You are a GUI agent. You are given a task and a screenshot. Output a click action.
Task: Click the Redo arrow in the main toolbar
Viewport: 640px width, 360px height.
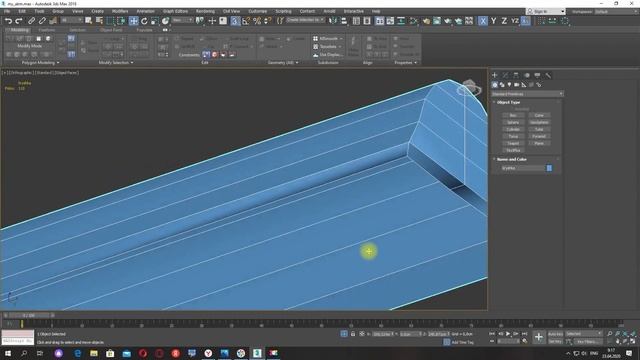(x=19, y=20)
